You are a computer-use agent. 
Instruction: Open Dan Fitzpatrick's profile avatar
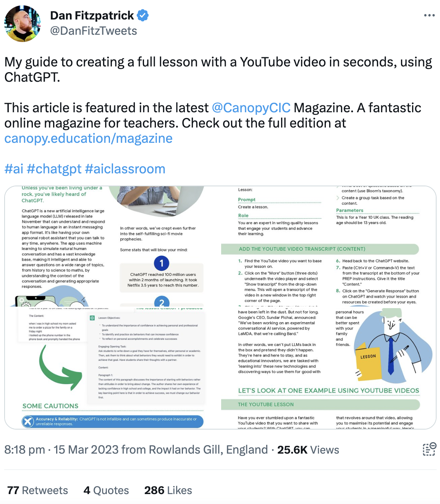[x=23, y=23]
